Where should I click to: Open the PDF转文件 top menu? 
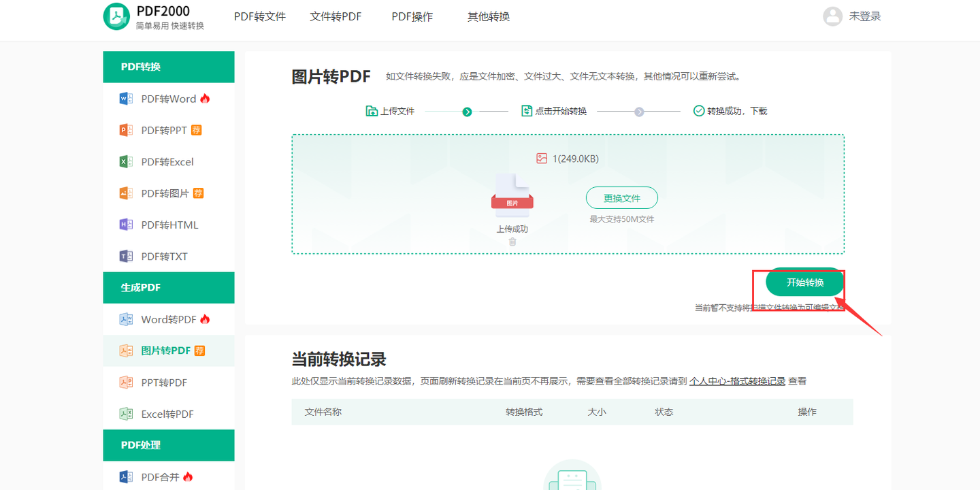260,16
